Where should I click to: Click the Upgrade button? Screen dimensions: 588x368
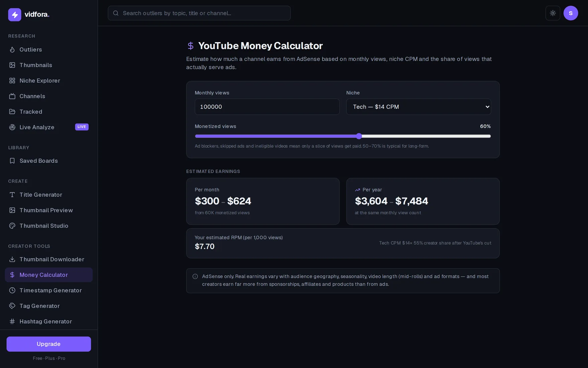(x=49, y=344)
